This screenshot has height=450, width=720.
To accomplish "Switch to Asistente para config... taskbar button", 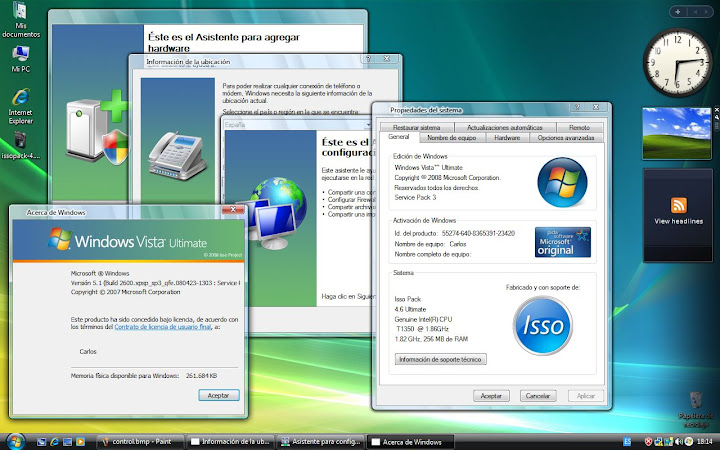I will (321, 442).
